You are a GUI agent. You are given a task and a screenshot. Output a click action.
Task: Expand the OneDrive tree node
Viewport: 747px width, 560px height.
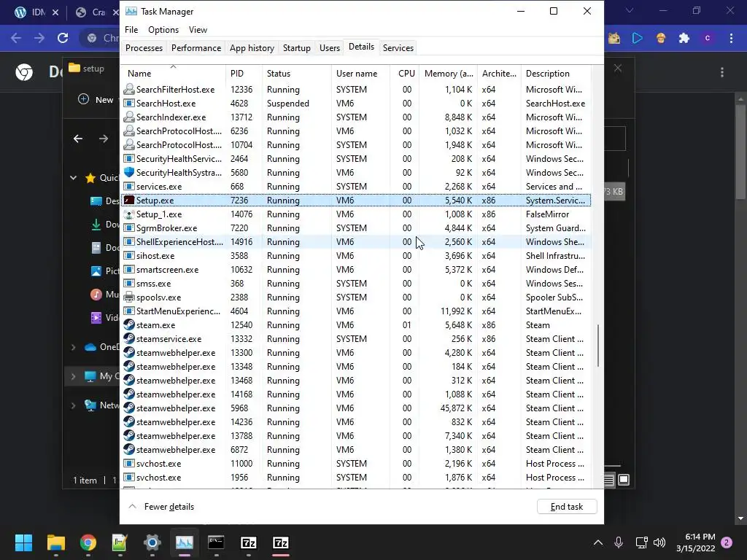74,347
